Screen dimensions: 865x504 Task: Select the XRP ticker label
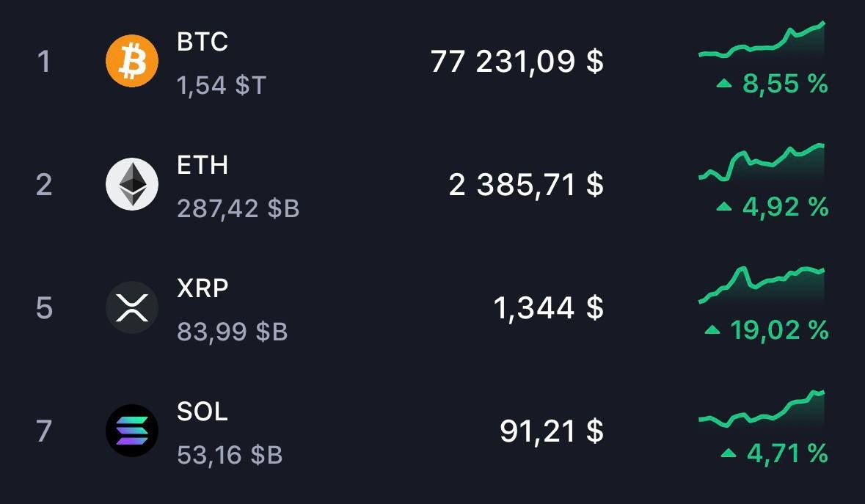[x=202, y=288]
